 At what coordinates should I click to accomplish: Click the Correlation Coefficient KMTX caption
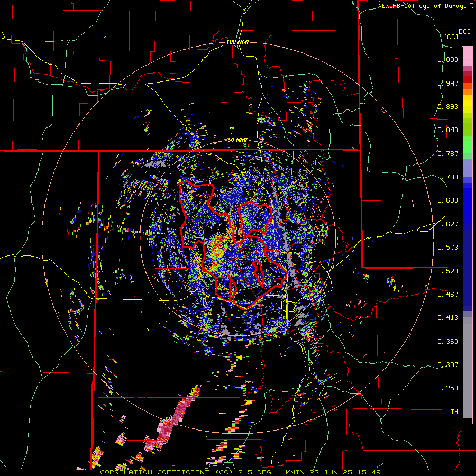(240, 472)
